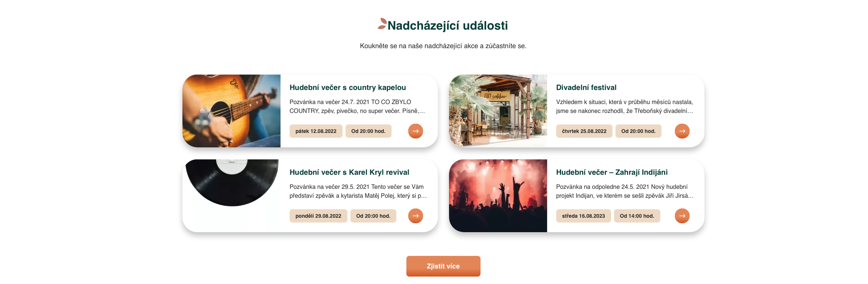Select the guitar photo thumbnail
Image resolution: width=868 pixels, height=284 pixels.
231,111
